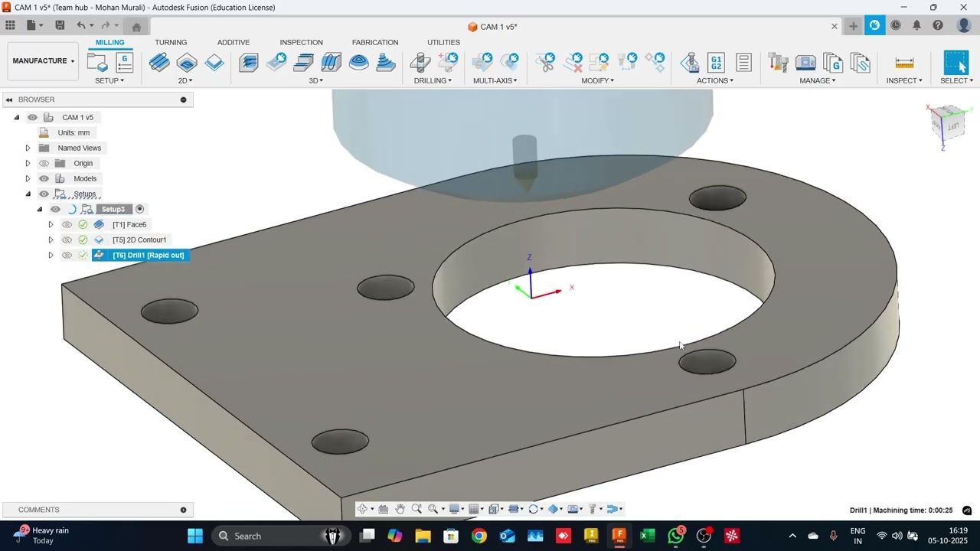980x551 pixels.
Task: Switch to the TURNING tab
Action: 171,42
